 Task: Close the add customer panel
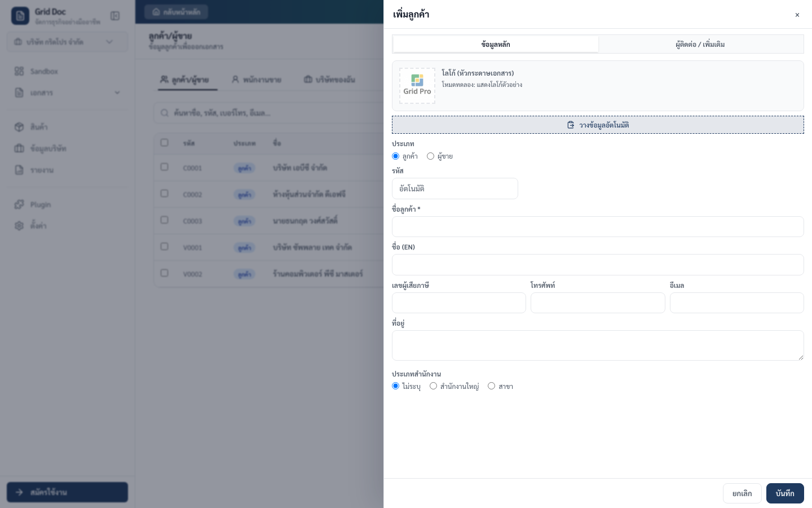point(797,15)
